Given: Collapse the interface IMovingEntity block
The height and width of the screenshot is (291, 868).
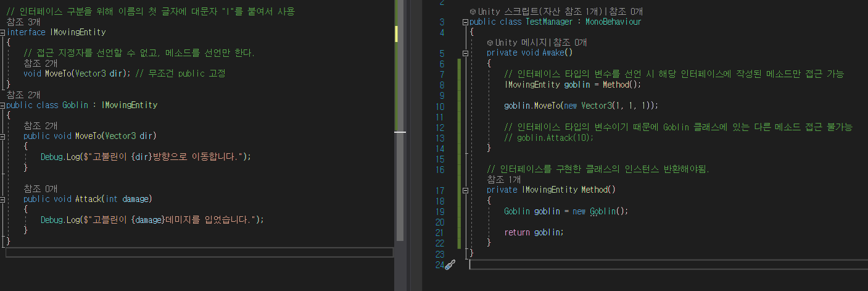Looking at the screenshot, I should pos(3,32).
